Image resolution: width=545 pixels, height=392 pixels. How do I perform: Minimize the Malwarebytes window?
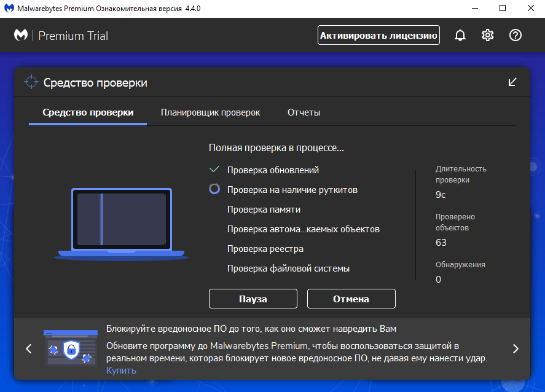[x=475, y=9]
